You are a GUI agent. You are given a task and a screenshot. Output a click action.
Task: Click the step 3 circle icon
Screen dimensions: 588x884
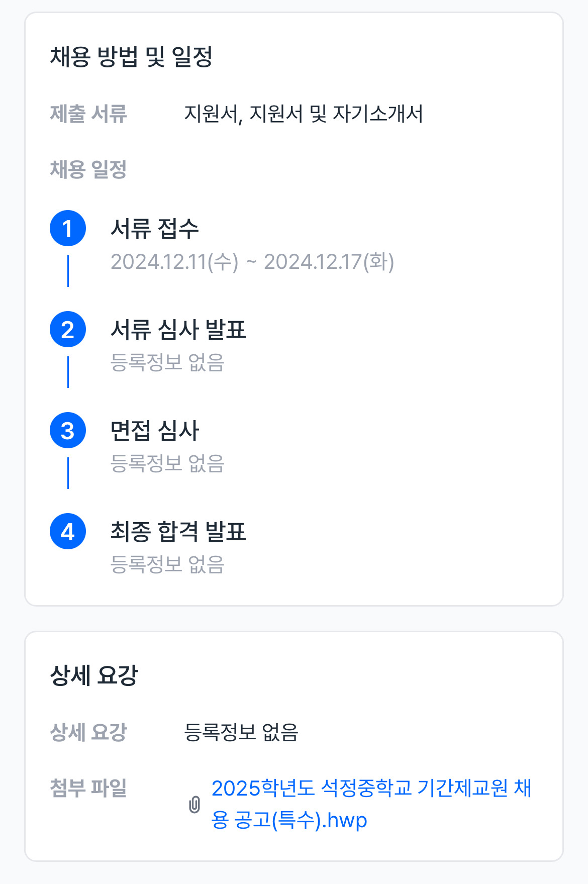68,431
